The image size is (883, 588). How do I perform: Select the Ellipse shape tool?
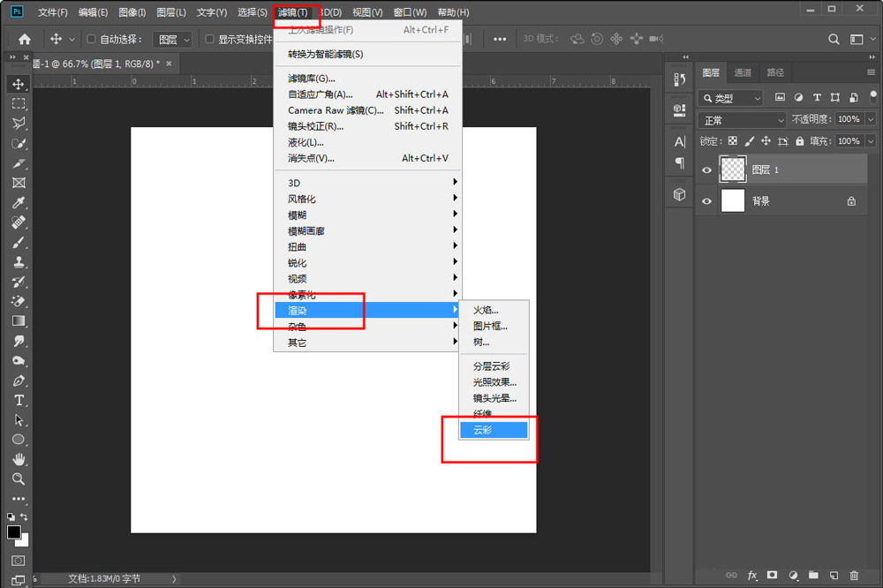19,440
